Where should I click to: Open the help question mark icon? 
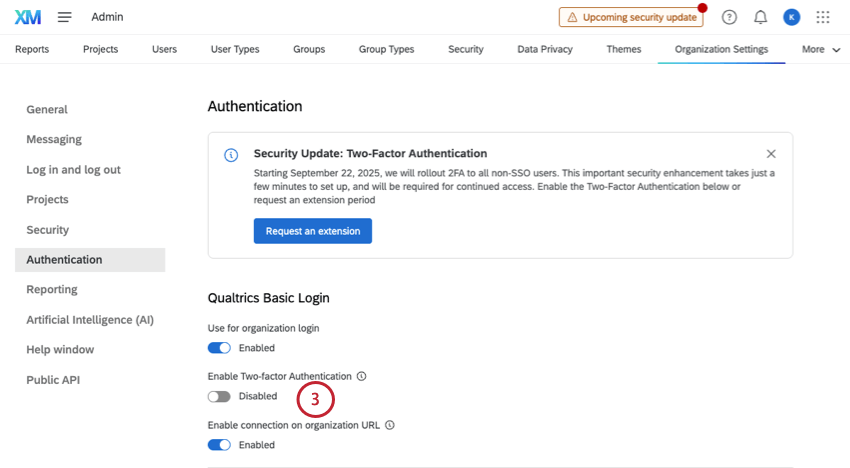tap(729, 17)
